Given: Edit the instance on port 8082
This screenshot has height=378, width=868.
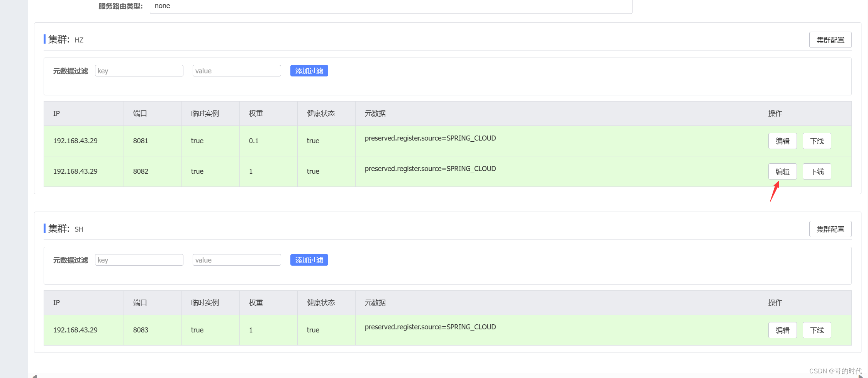Looking at the screenshot, I should [782, 172].
